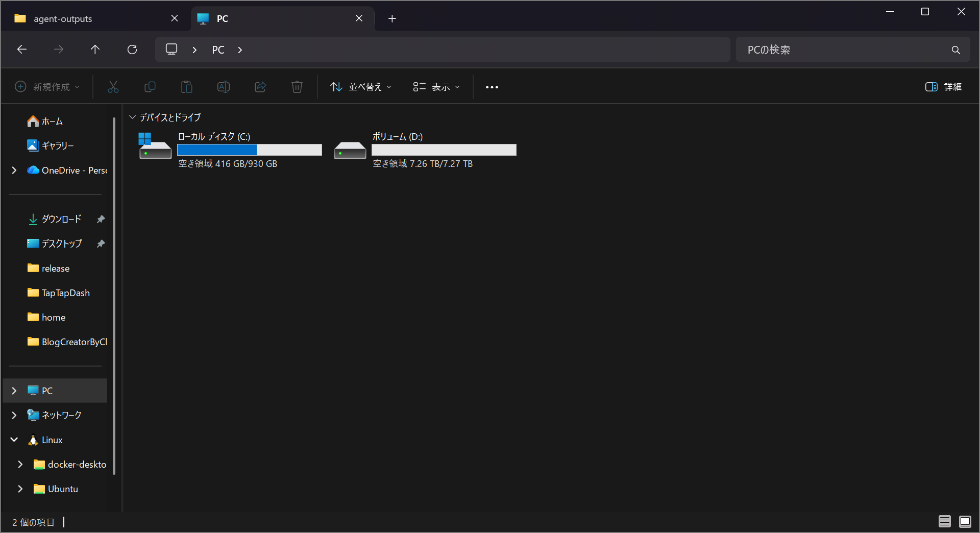Go up one folder level
The image size is (980, 533).
pos(95,50)
